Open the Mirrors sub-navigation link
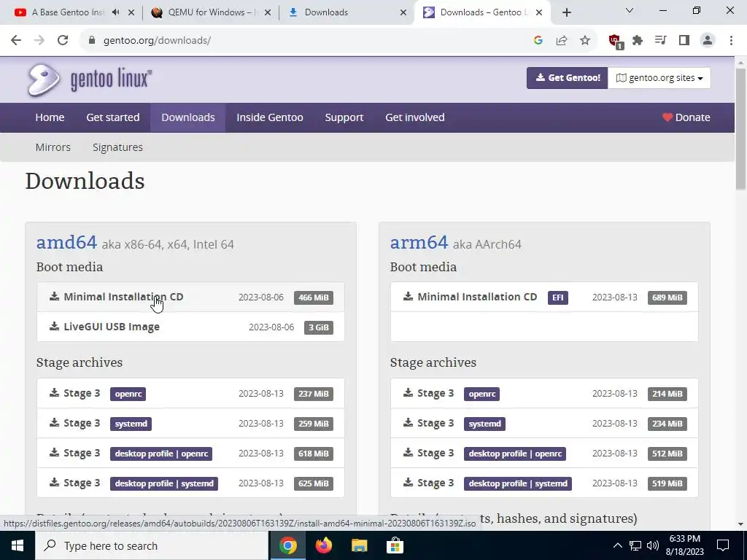The width and height of the screenshot is (747, 560). tap(53, 147)
